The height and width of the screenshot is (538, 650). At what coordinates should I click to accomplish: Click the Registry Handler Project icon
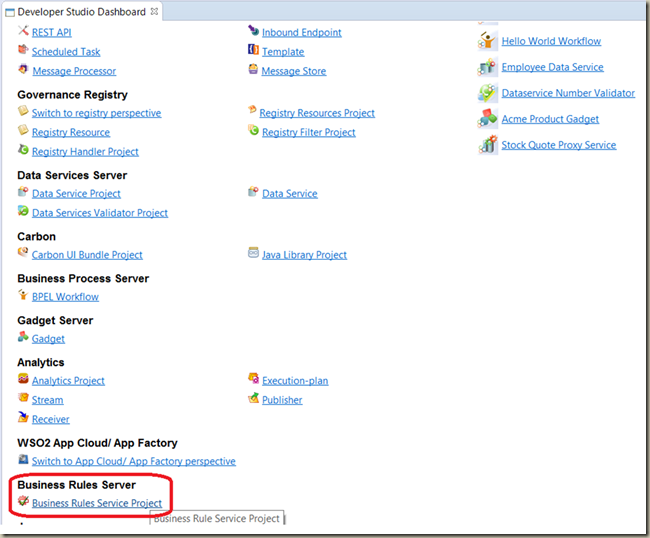pos(23,149)
